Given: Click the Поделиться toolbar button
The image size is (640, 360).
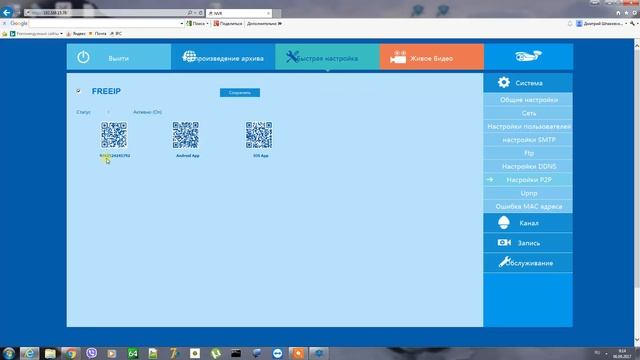Looking at the screenshot, I should pos(228,24).
